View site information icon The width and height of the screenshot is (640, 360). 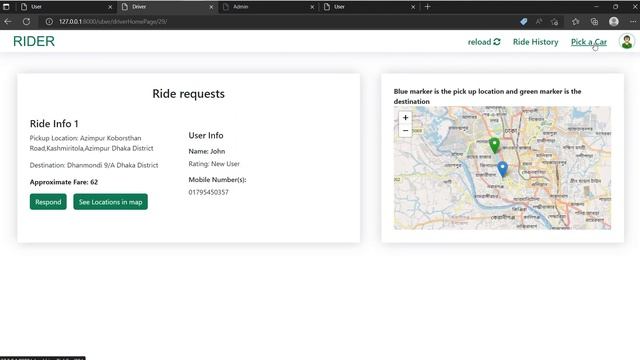coord(49,22)
